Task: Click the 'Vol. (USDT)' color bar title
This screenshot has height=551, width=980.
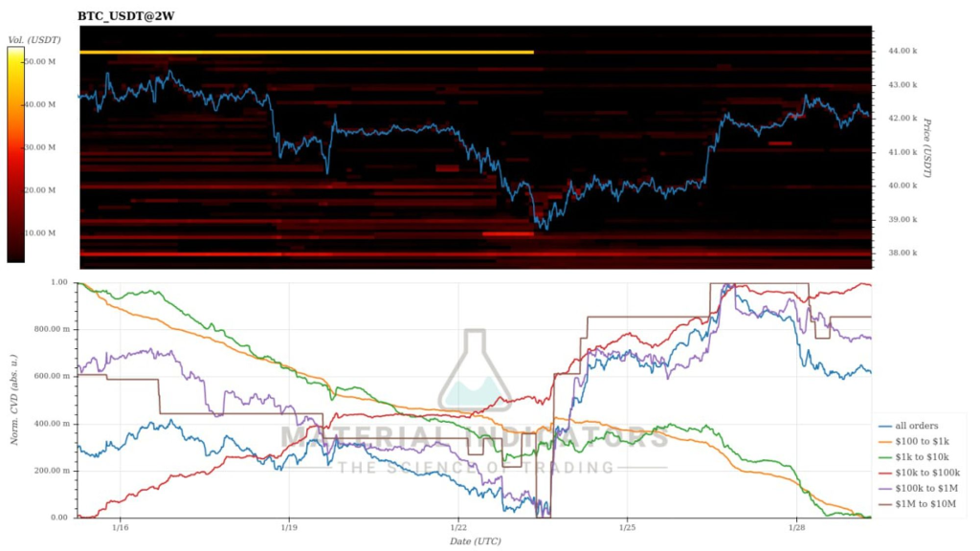Action: (33, 39)
